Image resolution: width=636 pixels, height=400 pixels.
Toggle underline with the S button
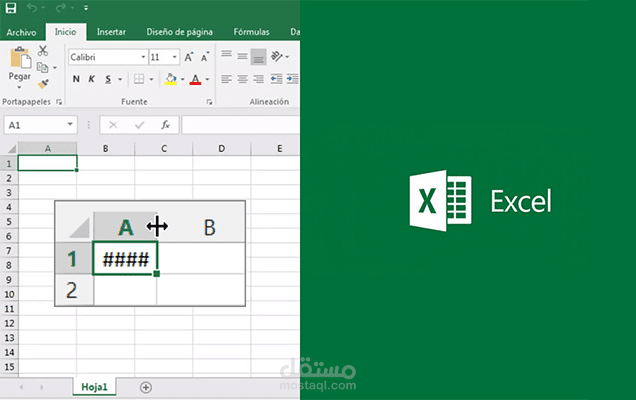[x=108, y=79]
